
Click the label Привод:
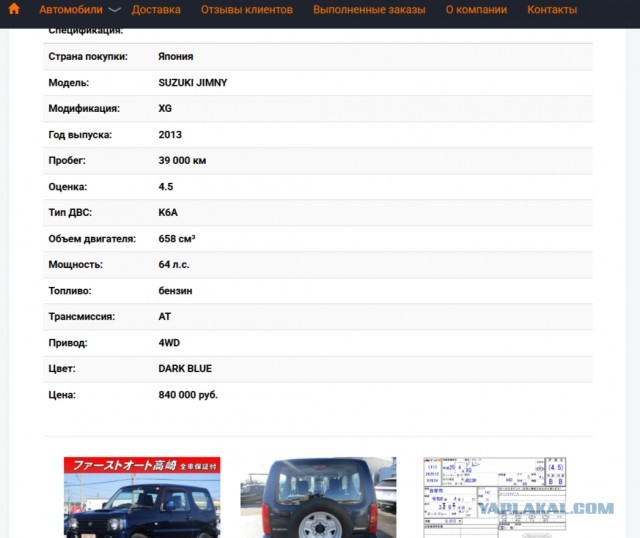click(x=68, y=342)
